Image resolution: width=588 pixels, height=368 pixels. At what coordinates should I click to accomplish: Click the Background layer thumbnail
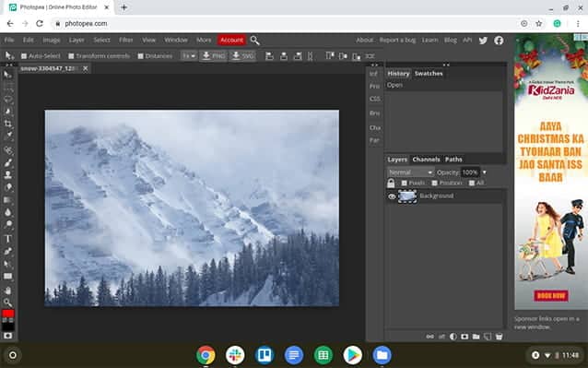pyautogui.click(x=407, y=196)
